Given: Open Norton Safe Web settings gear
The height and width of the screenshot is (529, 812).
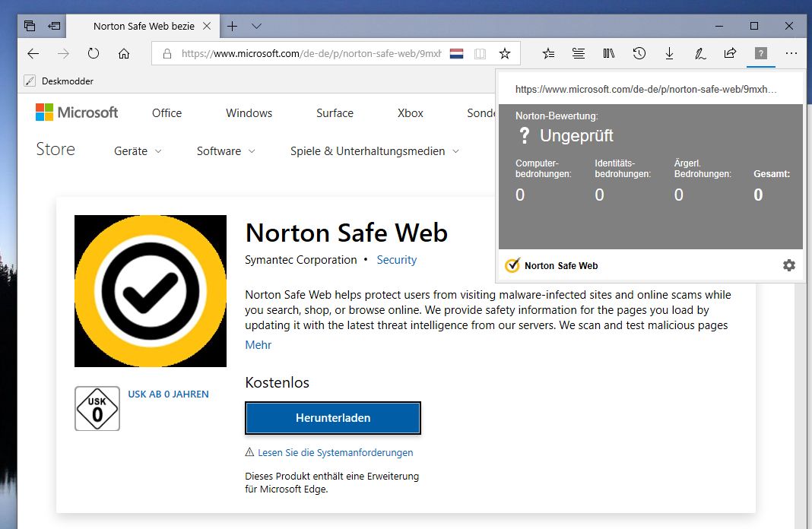Looking at the screenshot, I should click(788, 265).
